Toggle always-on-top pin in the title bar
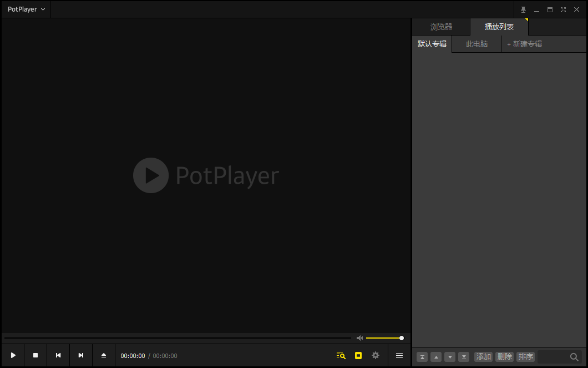Image resolution: width=588 pixels, height=368 pixels. tap(522, 9)
